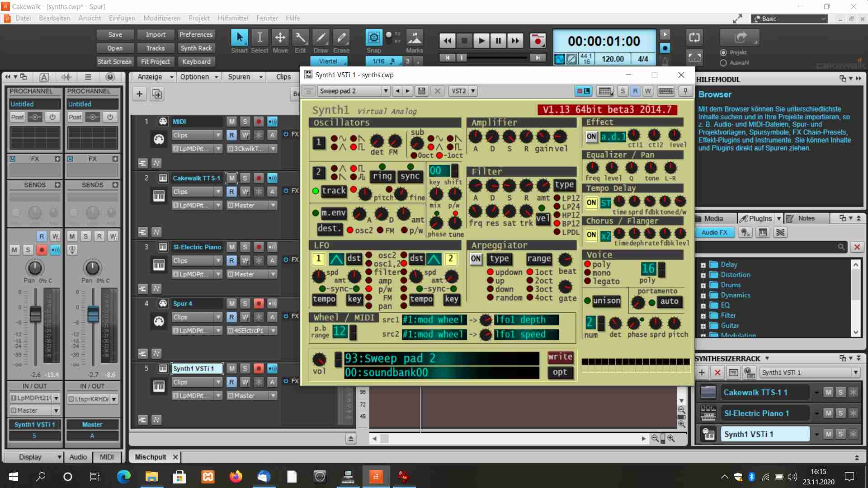Delete preset in the Synth1 window toolbar
868x488 pixels.
(x=437, y=91)
